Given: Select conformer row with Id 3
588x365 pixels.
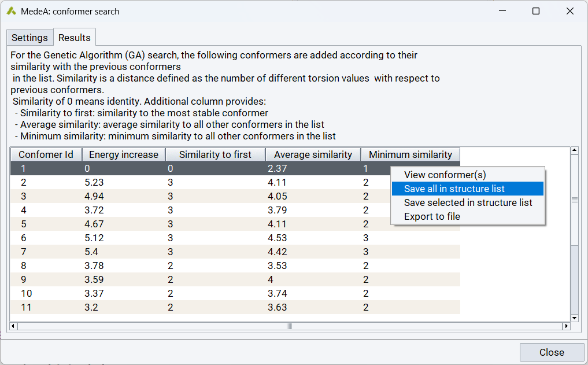Looking at the screenshot, I should click(x=235, y=196).
